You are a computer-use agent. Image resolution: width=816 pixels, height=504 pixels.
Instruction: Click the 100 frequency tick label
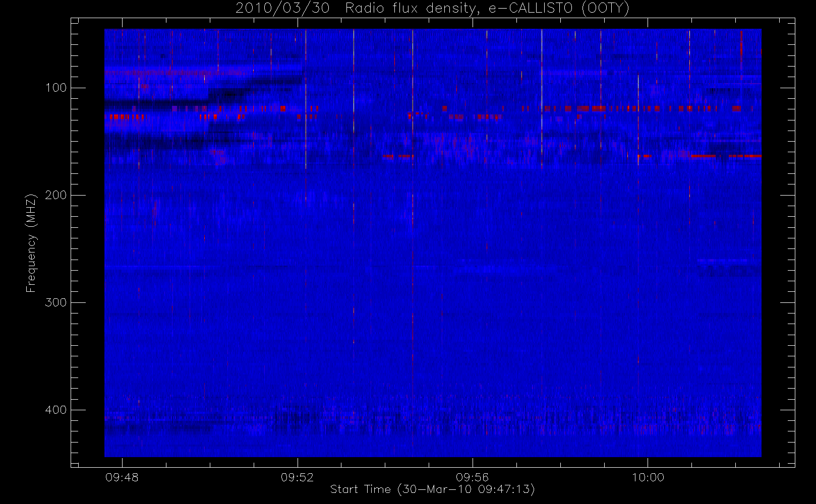pos(55,88)
